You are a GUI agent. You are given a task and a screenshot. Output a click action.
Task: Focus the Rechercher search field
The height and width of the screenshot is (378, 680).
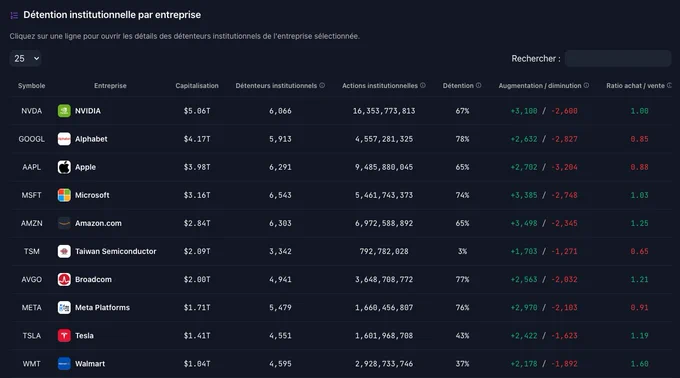(x=618, y=59)
